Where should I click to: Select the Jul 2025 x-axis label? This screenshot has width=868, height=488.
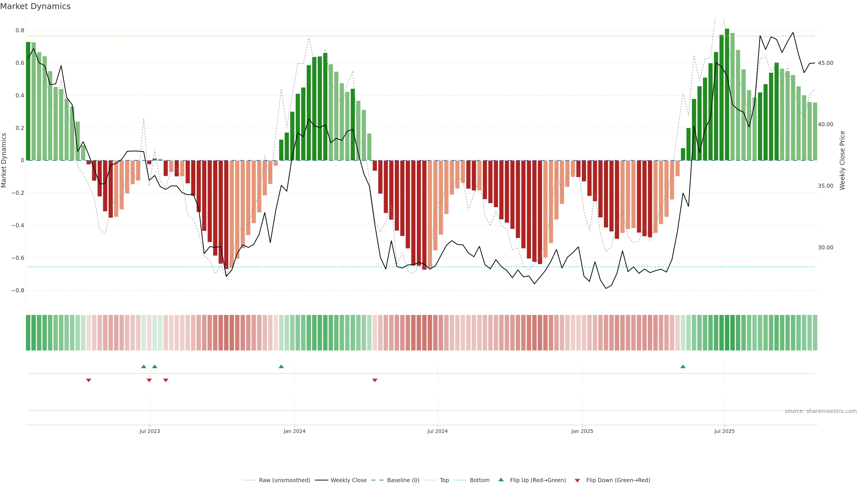pos(724,431)
